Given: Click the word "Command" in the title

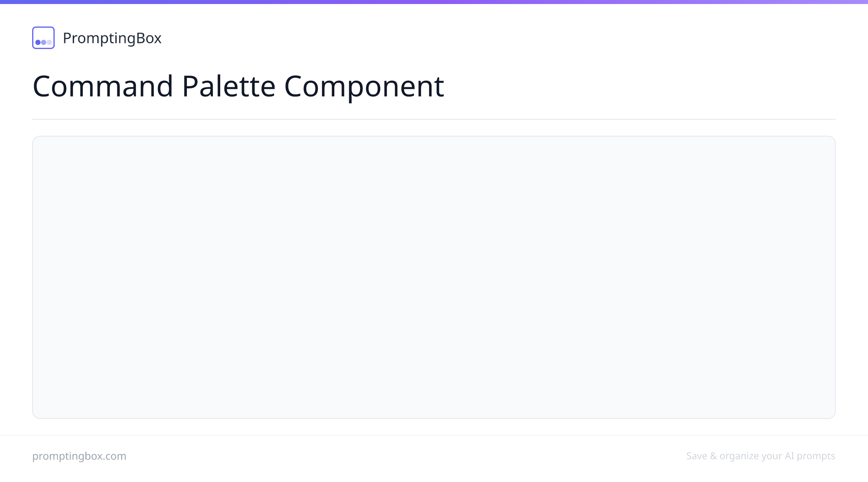Looking at the screenshot, I should pyautogui.click(x=103, y=86).
